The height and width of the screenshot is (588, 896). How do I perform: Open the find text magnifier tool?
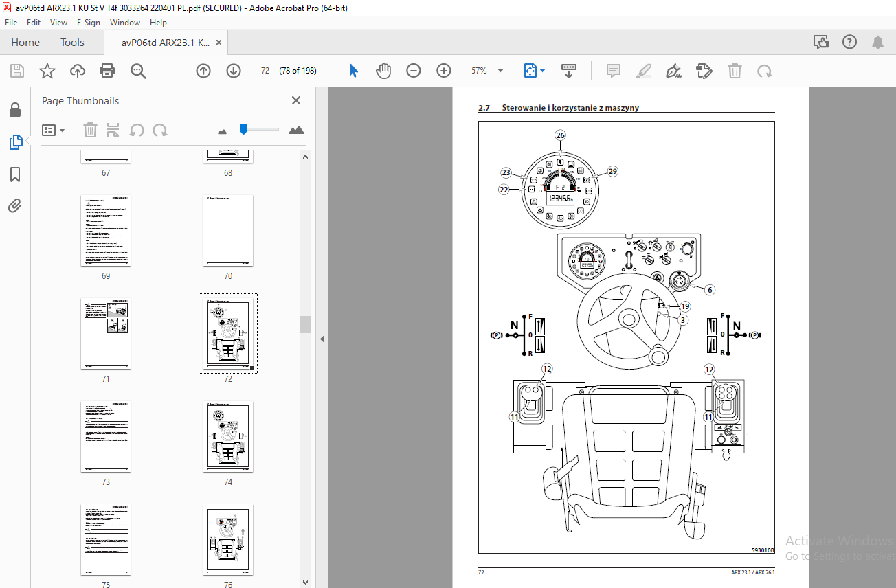pyautogui.click(x=139, y=71)
